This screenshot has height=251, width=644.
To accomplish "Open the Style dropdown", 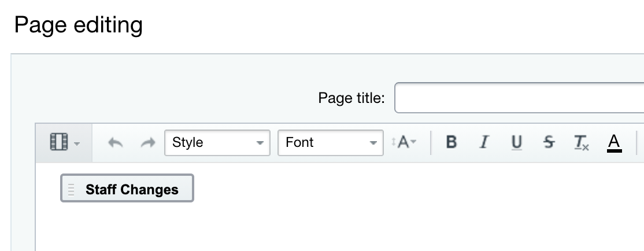I will click(217, 142).
